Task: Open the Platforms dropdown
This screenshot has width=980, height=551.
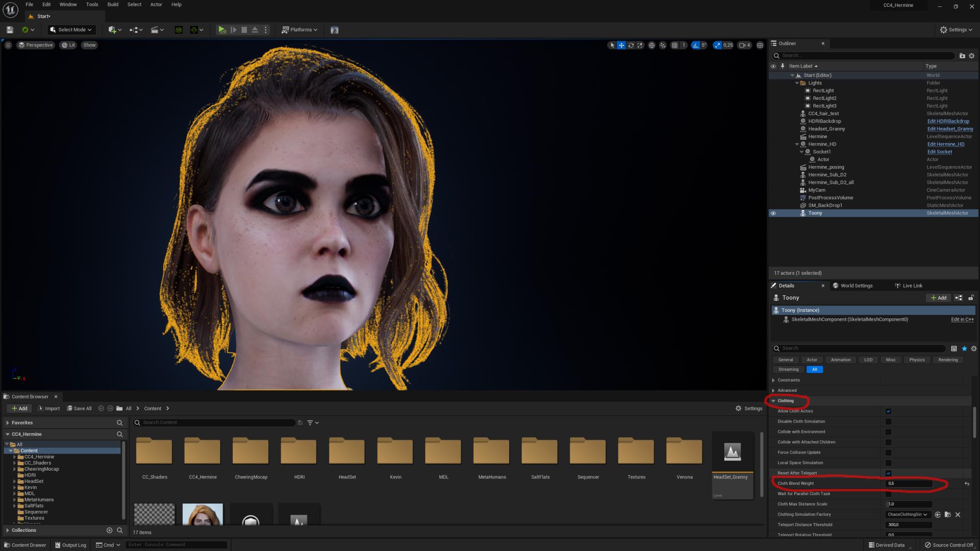Action: point(299,30)
